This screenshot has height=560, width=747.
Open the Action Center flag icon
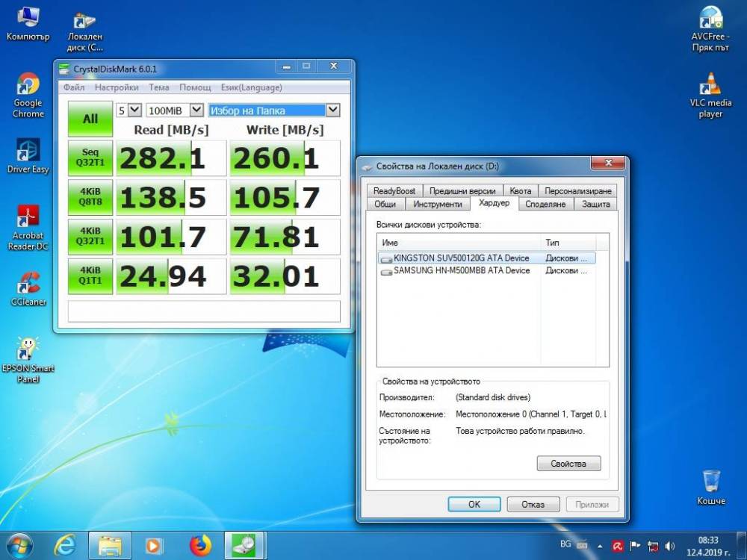[x=635, y=546]
